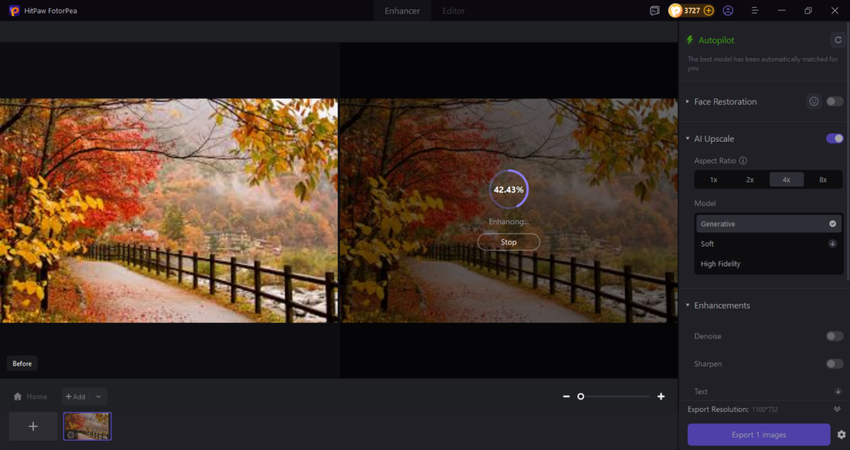Click the Before label
The width and height of the screenshot is (850, 450).
(22, 363)
